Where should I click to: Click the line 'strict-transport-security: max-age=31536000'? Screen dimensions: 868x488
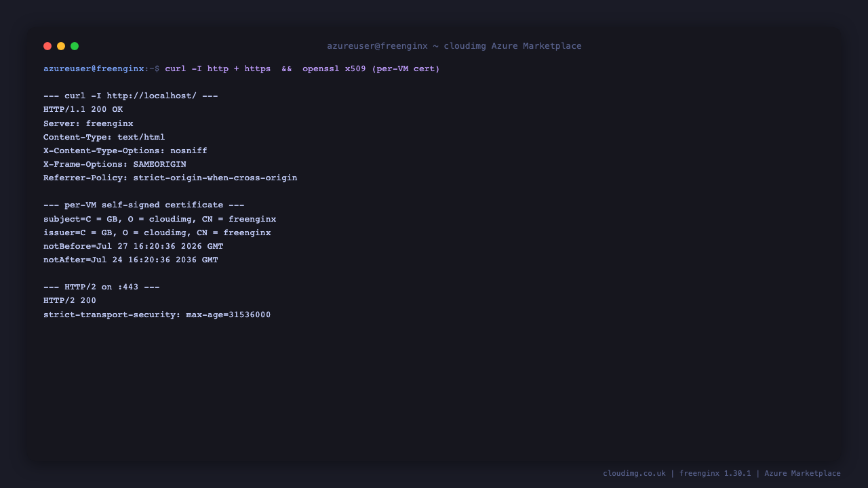[157, 315]
